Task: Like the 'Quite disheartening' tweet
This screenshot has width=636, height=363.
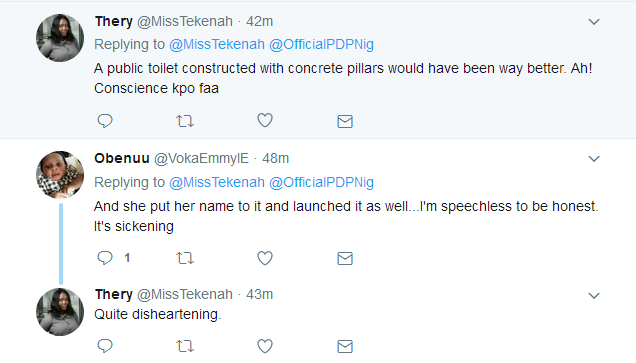Action: (265, 346)
